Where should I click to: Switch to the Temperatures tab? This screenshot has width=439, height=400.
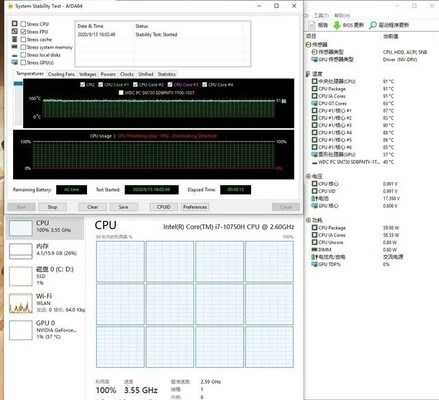[30, 73]
